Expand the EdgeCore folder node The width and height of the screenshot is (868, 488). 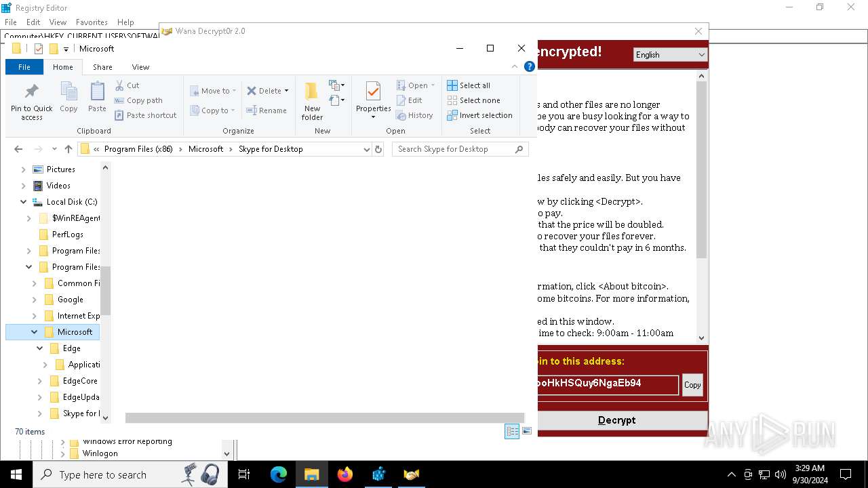pos(40,381)
